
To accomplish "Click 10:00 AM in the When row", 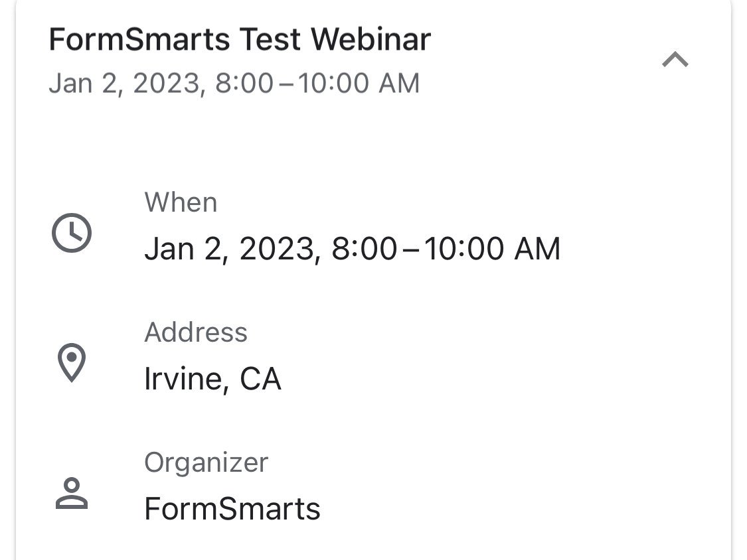I will pos(491,249).
